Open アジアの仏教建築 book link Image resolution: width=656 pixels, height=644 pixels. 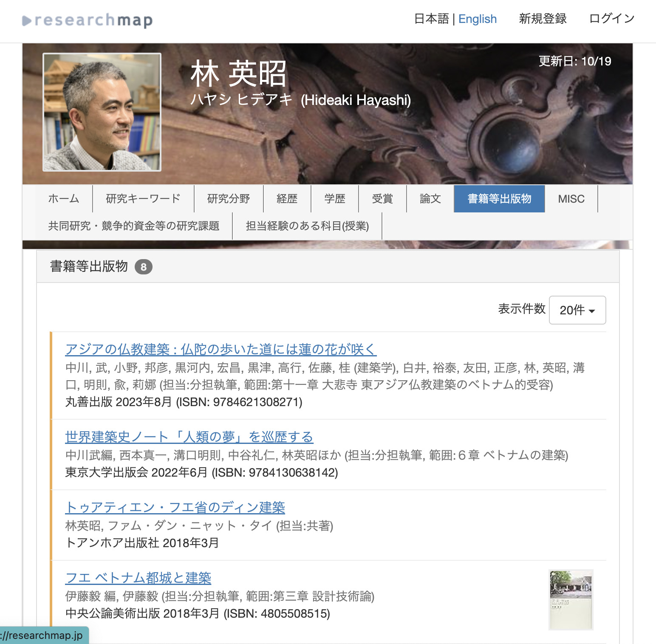221,349
